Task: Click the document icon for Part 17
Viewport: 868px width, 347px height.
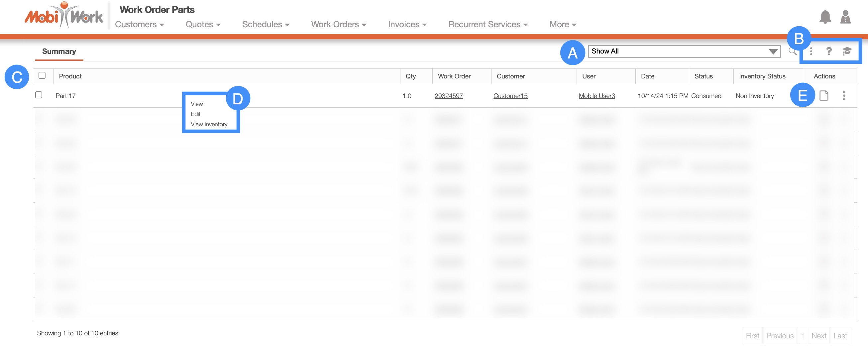Action: click(824, 96)
